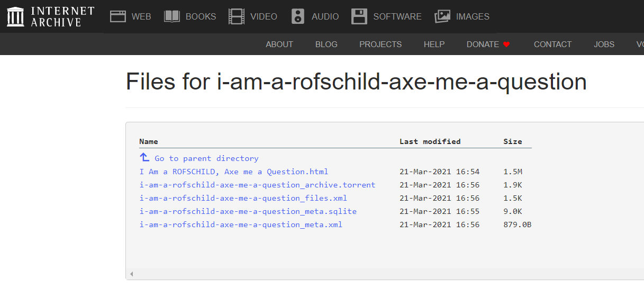Download the _archive.torrent file
Screen dimensions: 644x296
(x=257, y=185)
